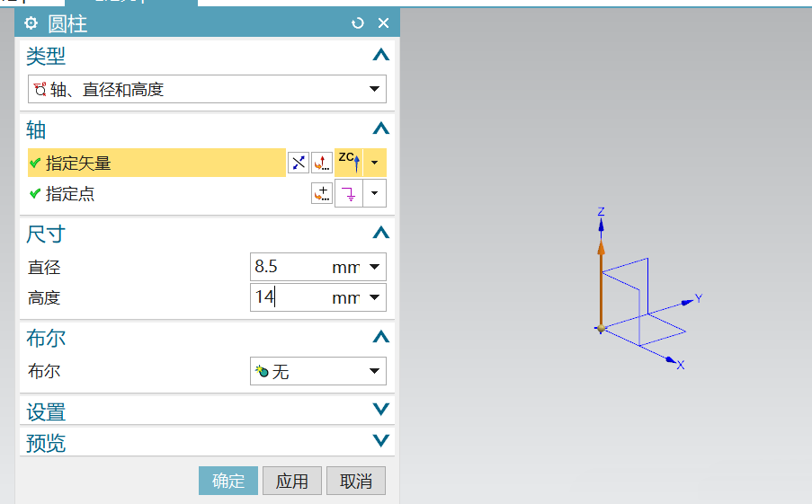Select the ZC axis vector icon
This screenshot has height=504, width=812.
click(x=349, y=163)
